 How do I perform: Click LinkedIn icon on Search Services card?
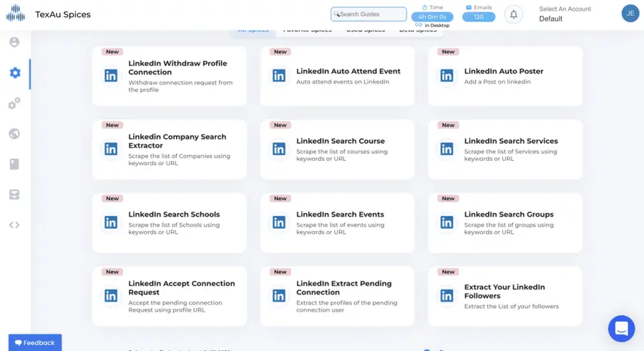pos(447,149)
